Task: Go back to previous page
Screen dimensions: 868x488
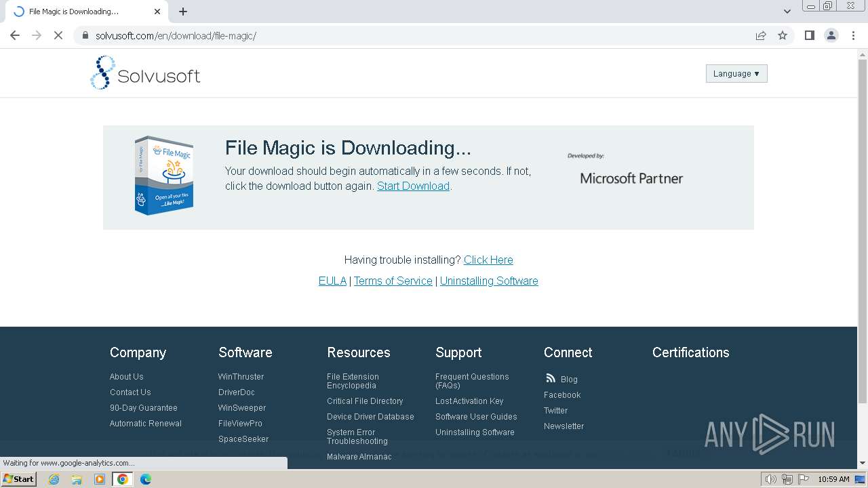Action: (15, 36)
